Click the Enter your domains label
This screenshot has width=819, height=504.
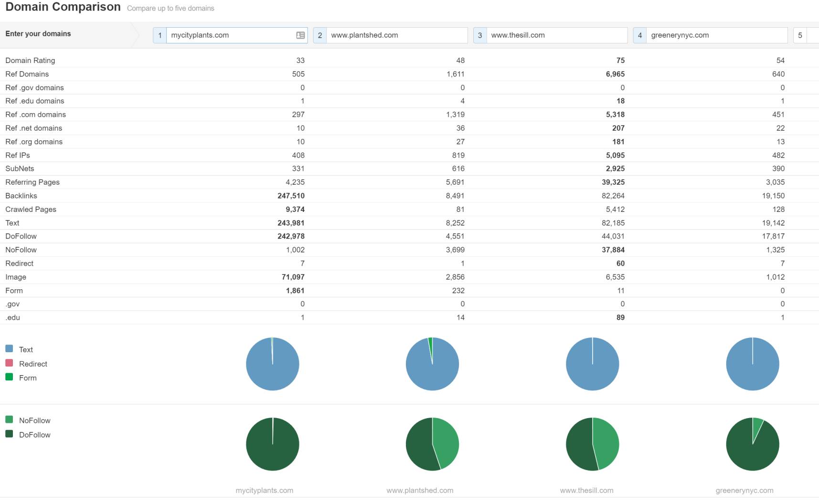38,34
